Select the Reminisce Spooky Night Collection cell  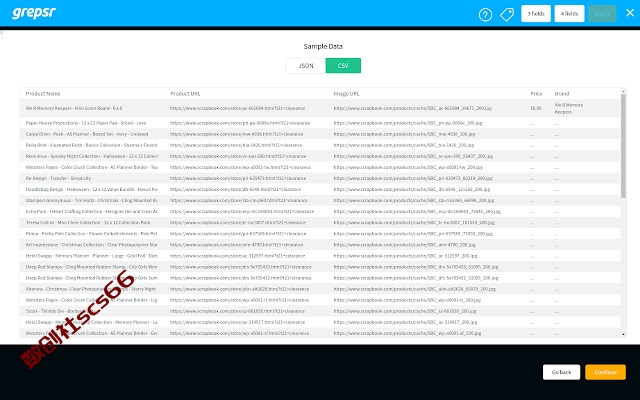pyautogui.click(x=91, y=156)
